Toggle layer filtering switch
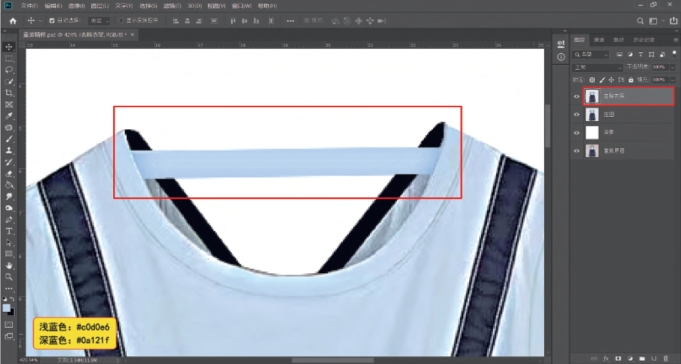Viewport: 681px width, 364px height. click(674, 53)
